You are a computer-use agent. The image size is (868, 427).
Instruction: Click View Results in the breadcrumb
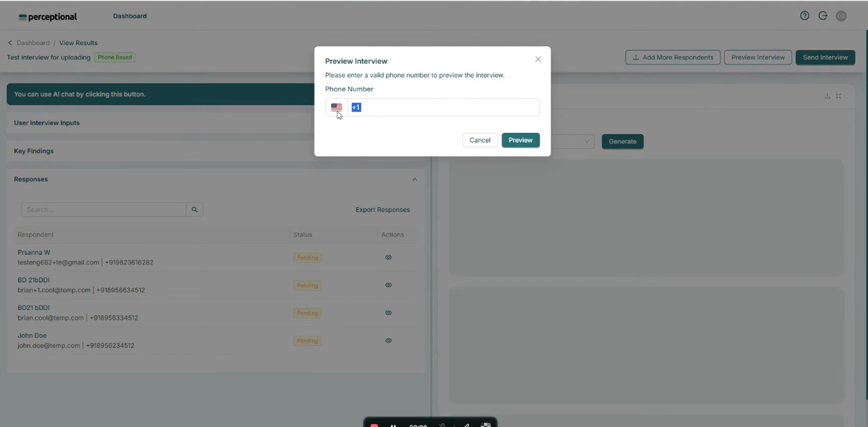tap(78, 42)
